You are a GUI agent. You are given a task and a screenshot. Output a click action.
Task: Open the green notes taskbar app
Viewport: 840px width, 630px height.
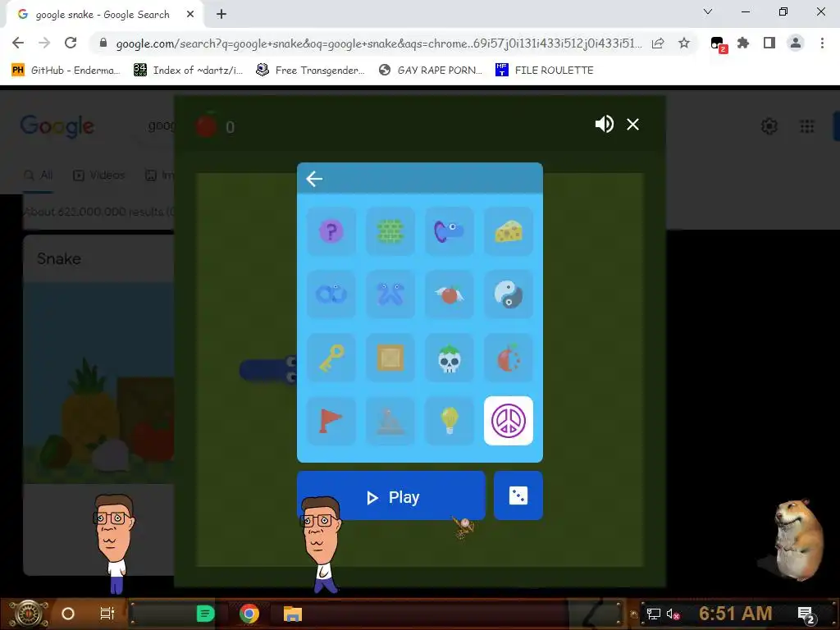205,614
